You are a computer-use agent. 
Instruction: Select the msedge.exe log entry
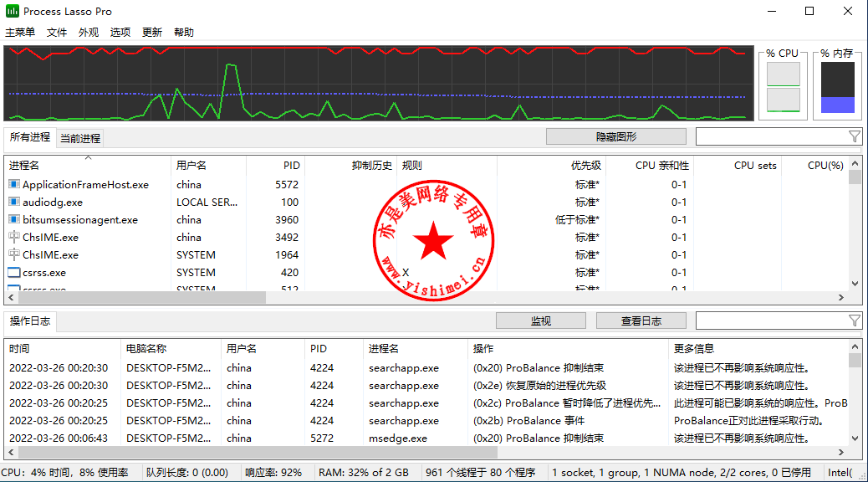coord(398,438)
